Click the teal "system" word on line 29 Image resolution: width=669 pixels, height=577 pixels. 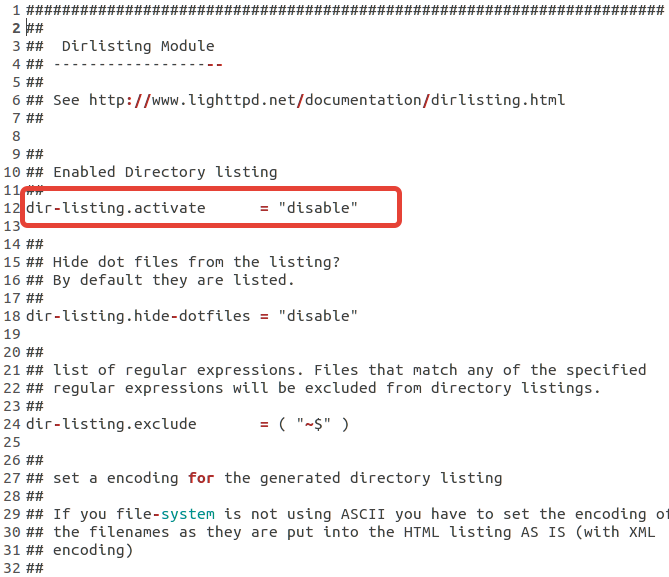(x=188, y=514)
